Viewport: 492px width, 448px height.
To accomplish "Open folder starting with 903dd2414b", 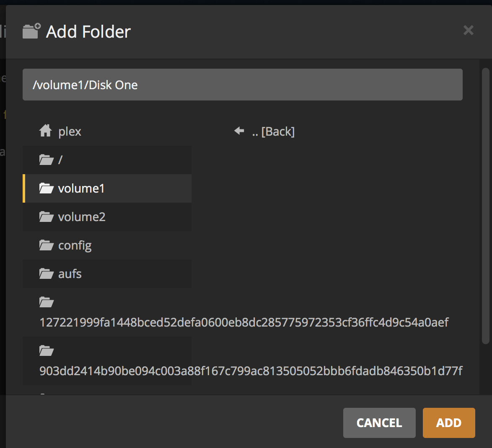I will tap(251, 371).
